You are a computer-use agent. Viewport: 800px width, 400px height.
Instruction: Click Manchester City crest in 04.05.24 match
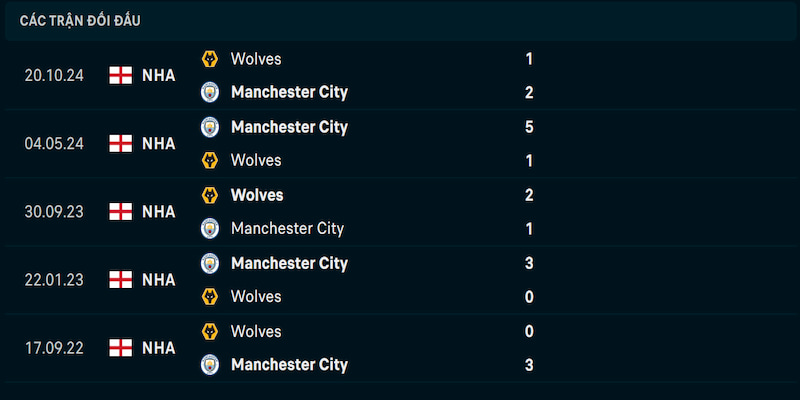(210, 127)
